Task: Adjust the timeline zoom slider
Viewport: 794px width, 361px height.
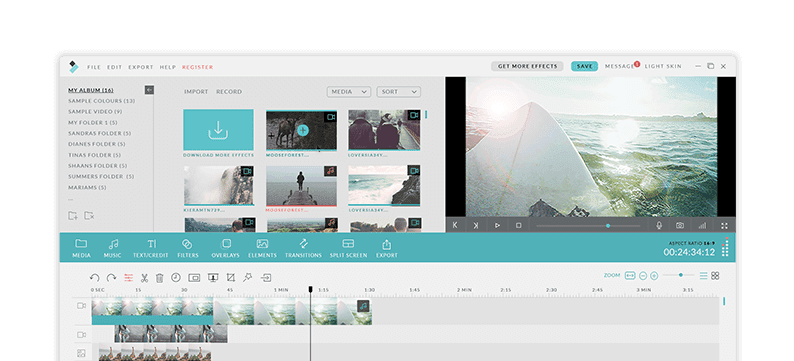Action: (x=680, y=275)
